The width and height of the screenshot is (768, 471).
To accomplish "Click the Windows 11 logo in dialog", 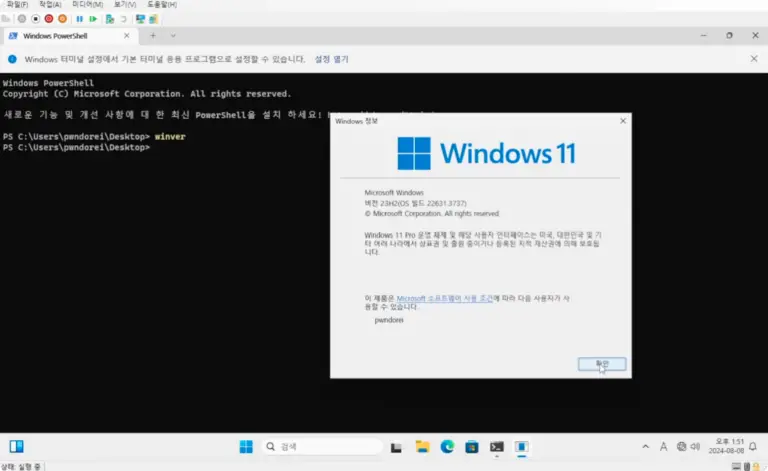I will click(x=486, y=153).
